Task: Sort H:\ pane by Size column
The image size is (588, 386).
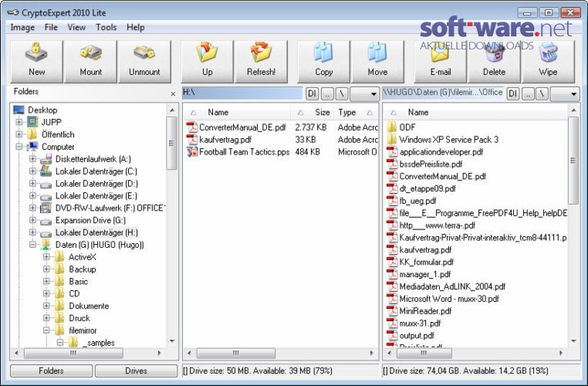Action: 312,112
